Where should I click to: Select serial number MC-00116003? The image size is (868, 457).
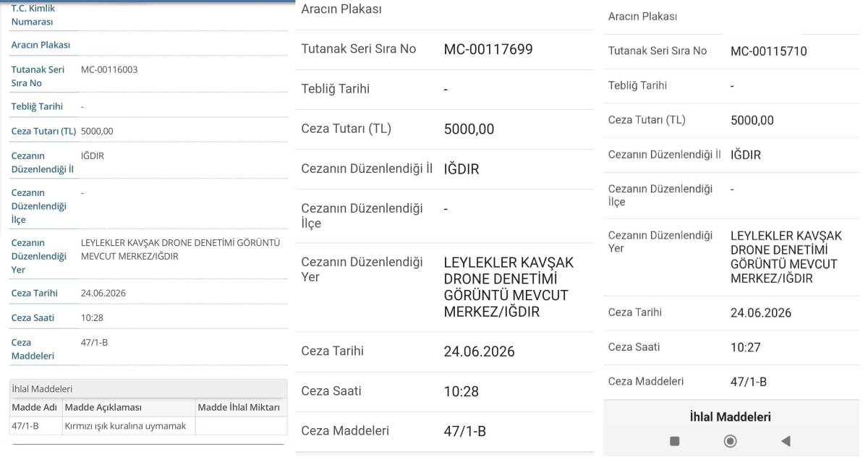coord(109,70)
